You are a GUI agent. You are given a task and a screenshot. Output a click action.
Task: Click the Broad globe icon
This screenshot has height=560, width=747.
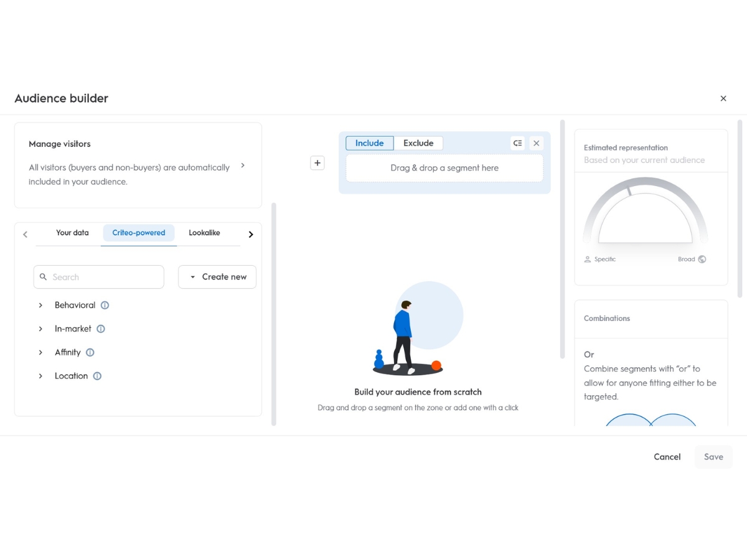pyautogui.click(x=702, y=259)
